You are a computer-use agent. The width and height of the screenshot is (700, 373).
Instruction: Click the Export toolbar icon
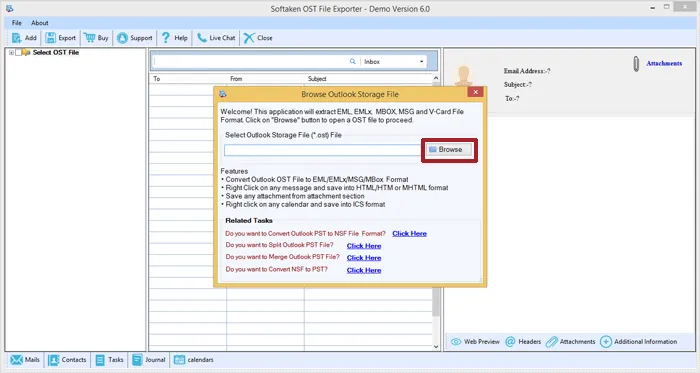tap(50, 38)
